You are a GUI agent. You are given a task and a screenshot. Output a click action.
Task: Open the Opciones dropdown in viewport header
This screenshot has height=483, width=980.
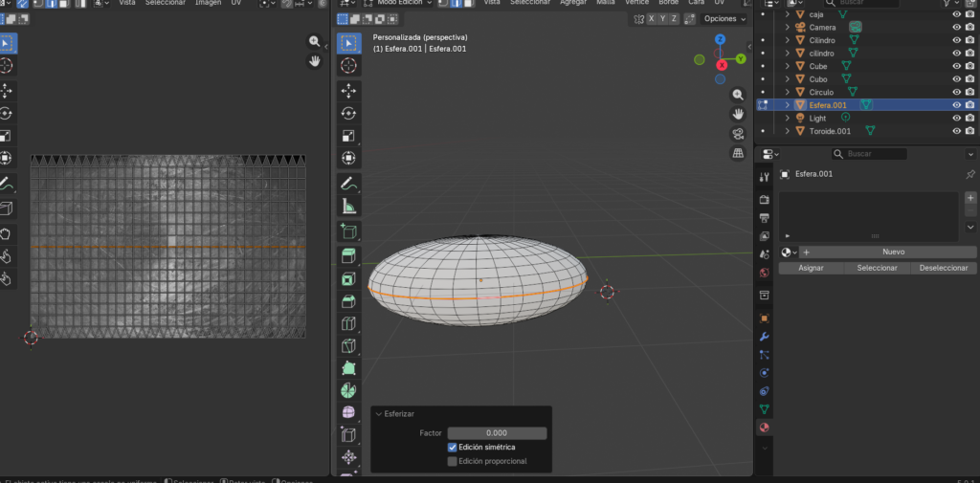coord(724,19)
